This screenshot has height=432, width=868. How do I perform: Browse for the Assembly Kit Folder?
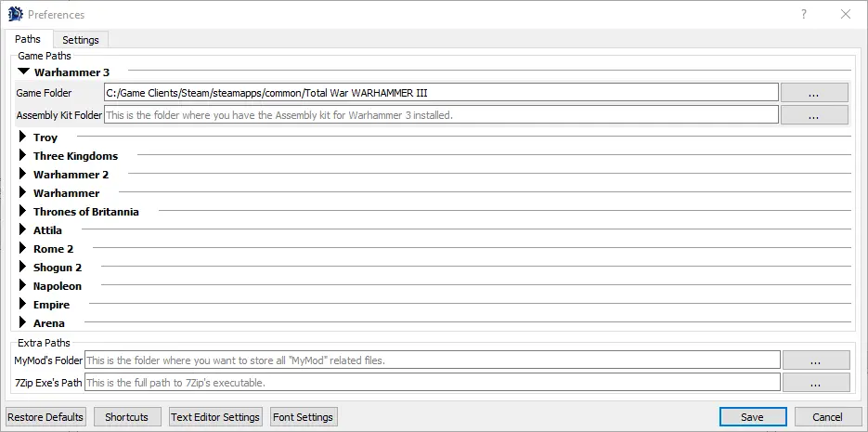[814, 115]
